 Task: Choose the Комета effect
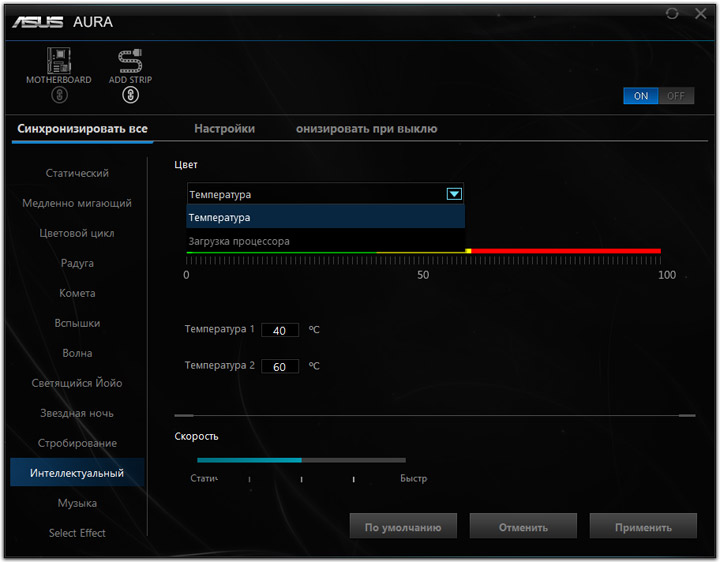click(77, 293)
